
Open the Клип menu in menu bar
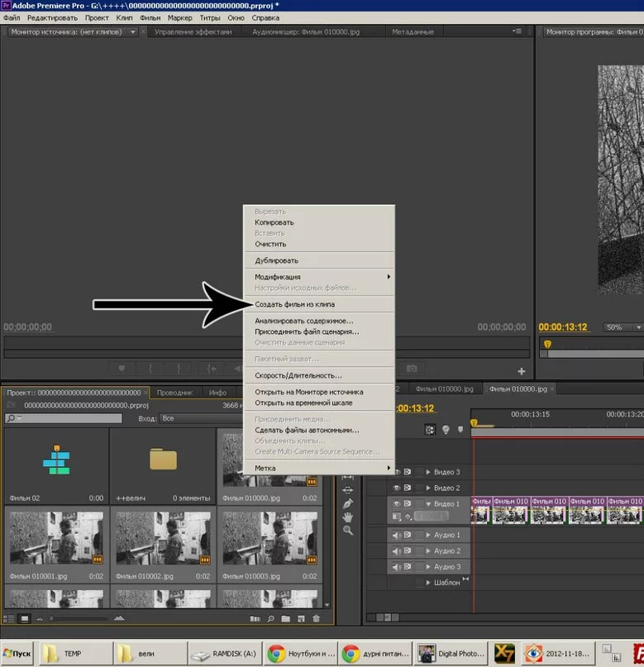(x=124, y=17)
